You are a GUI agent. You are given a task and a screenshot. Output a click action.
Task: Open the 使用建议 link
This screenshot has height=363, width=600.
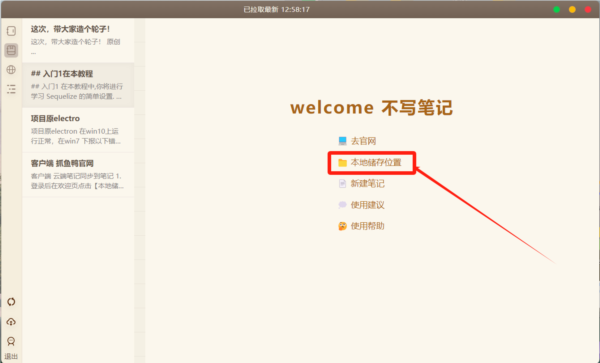[x=368, y=205]
